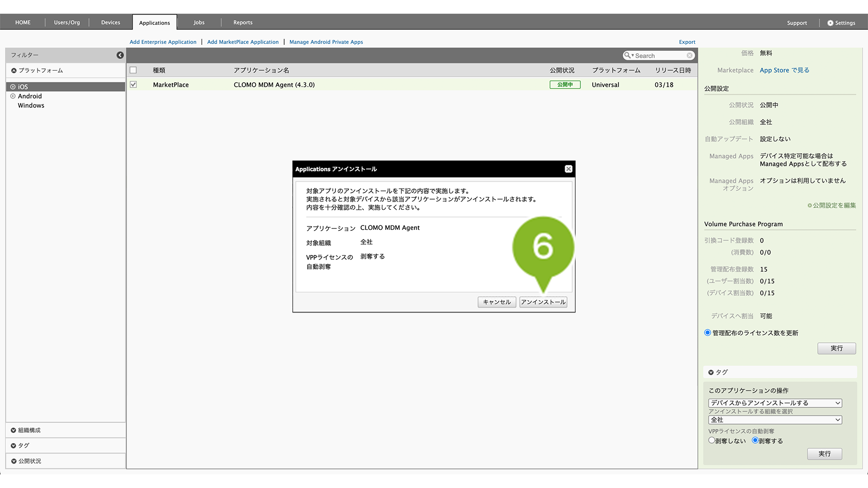Image resolution: width=868 pixels, height=488 pixels.
Task: Click アンインストール button in dialog
Action: coord(543,302)
